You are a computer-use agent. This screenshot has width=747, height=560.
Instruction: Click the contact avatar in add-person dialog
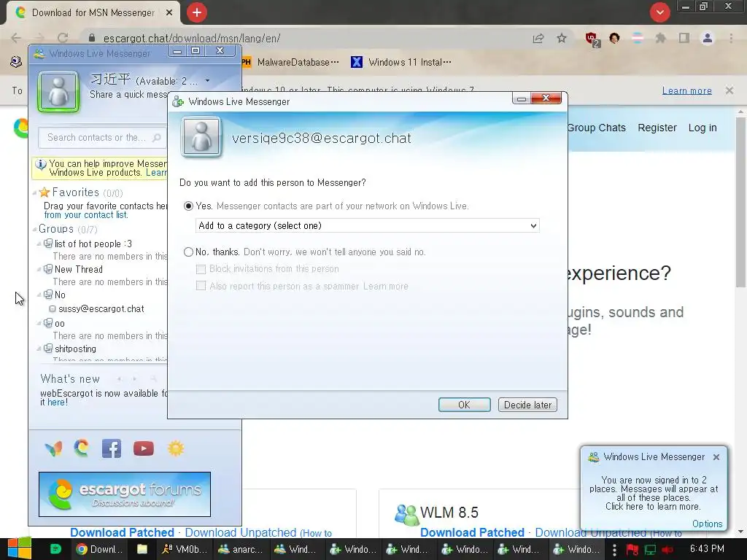(201, 137)
